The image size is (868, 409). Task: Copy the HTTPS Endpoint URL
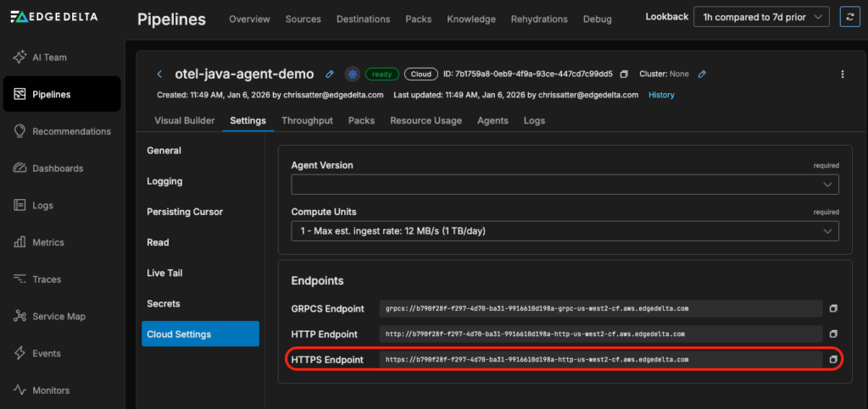click(x=832, y=360)
